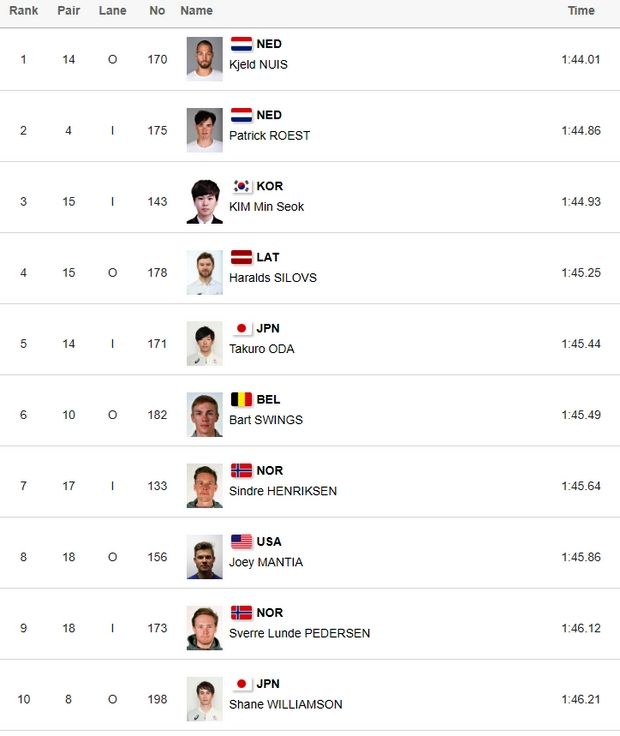The width and height of the screenshot is (620, 736).
Task: Click the Netherlands flag beside Kjeld NUIS
Action: (x=241, y=44)
